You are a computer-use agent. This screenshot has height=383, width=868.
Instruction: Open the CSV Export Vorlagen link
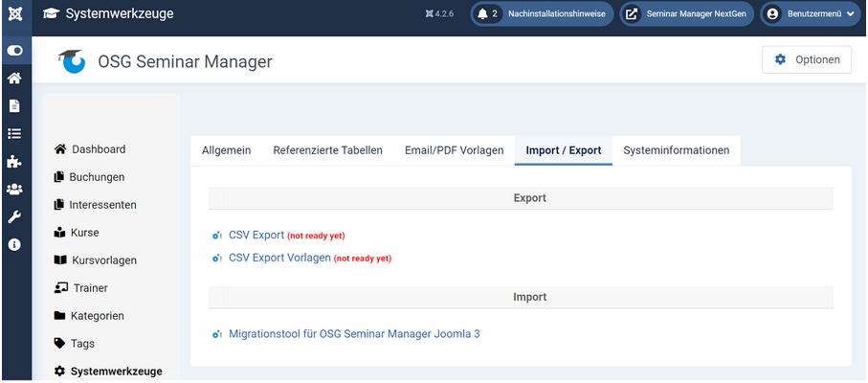click(x=279, y=258)
